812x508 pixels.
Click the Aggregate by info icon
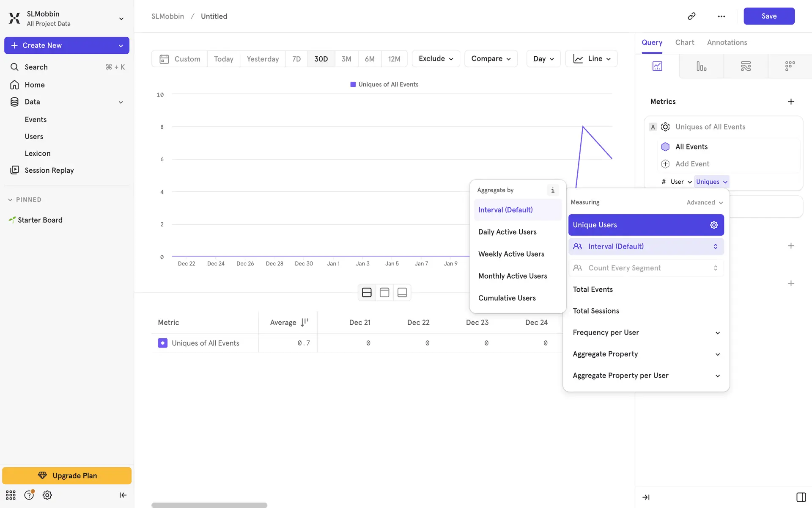pos(552,190)
